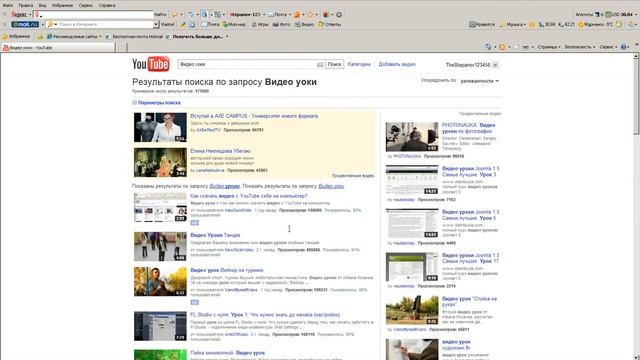The image size is (640, 360).
Task: Click the Избранное star button in favorites bar
Action: click(x=16, y=36)
